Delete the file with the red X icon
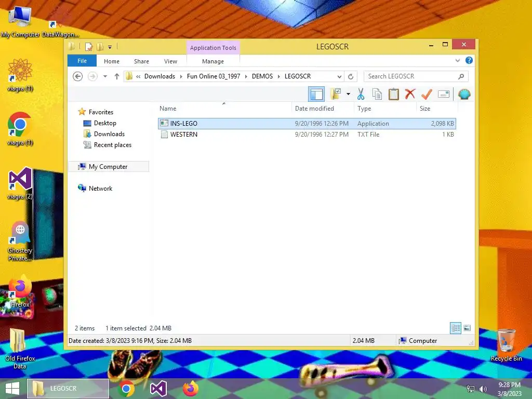The height and width of the screenshot is (399, 532). pyautogui.click(x=410, y=94)
